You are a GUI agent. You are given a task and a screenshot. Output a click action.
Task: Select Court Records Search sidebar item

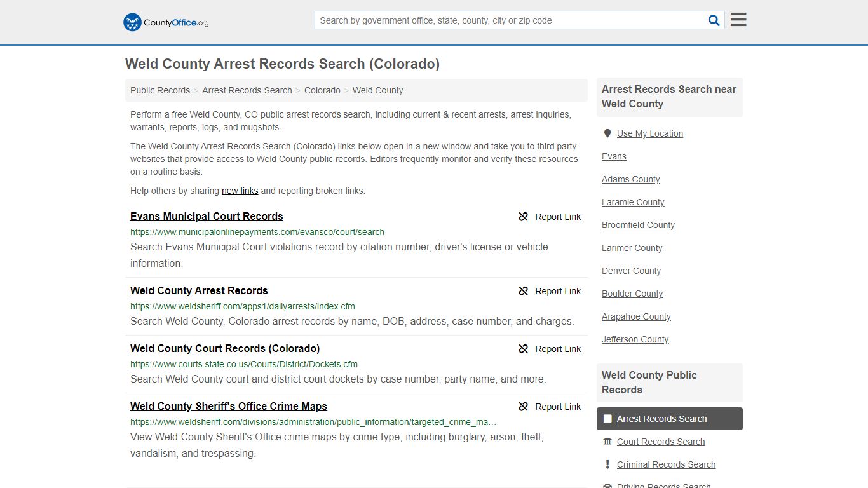(x=661, y=442)
